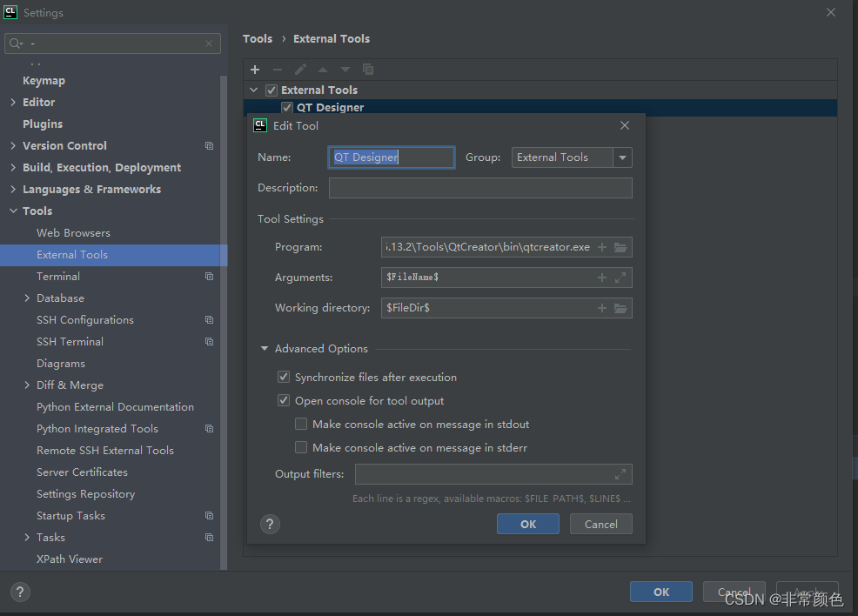Click the settings search magnifier icon
This screenshot has width=858, height=616.
[x=16, y=44]
